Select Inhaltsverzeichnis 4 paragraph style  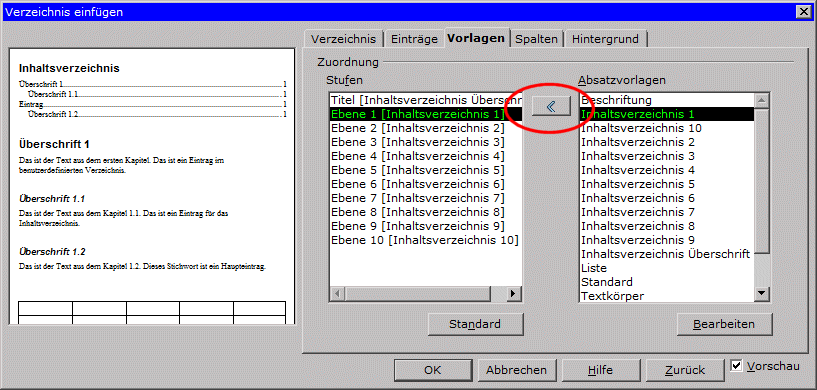667,170
